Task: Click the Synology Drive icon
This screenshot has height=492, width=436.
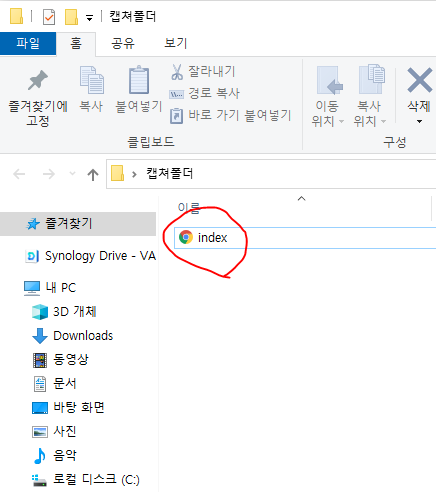Action: click(32, 256)
